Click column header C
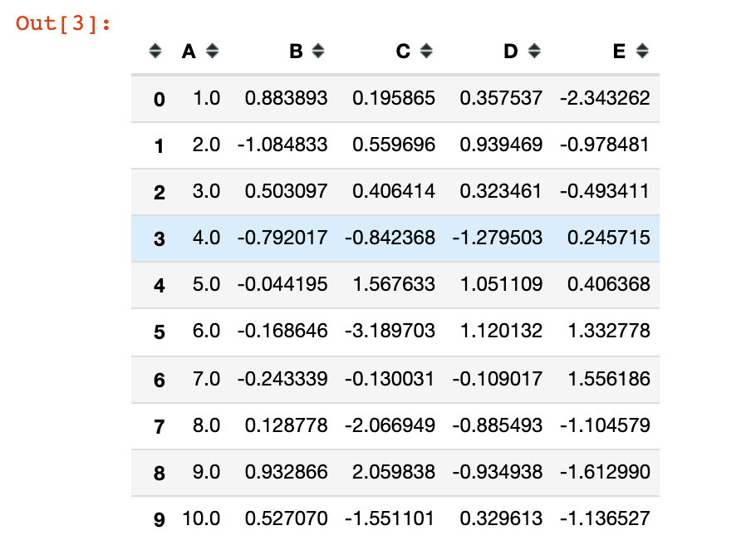This screenshot has width=751, height=560. click(x=403, y=52)
